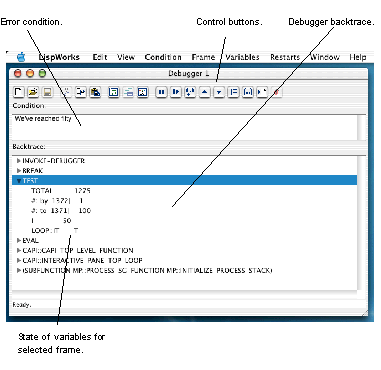Click the Condition pane message text
The height and width of the screenshot is (370, 381).
pos(43,118)
